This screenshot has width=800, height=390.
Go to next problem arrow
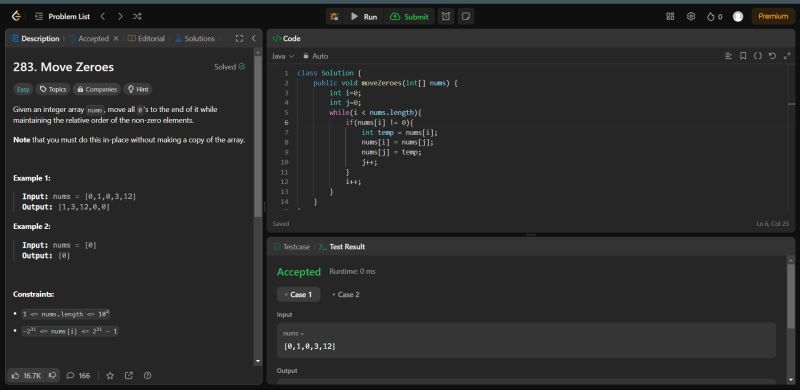120,16
